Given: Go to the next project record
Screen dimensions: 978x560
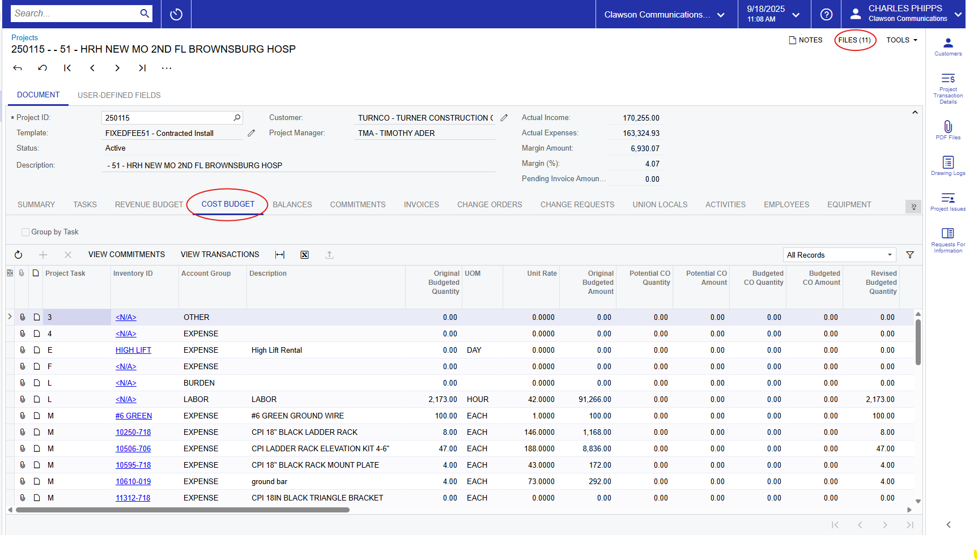Looking at the screenshot, I should [117, 68].
